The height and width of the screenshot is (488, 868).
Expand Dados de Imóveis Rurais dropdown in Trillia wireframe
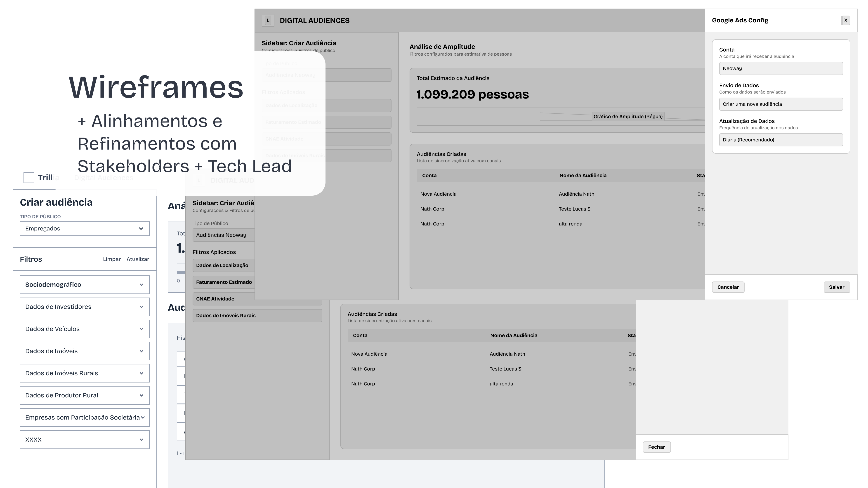[85, 373]
